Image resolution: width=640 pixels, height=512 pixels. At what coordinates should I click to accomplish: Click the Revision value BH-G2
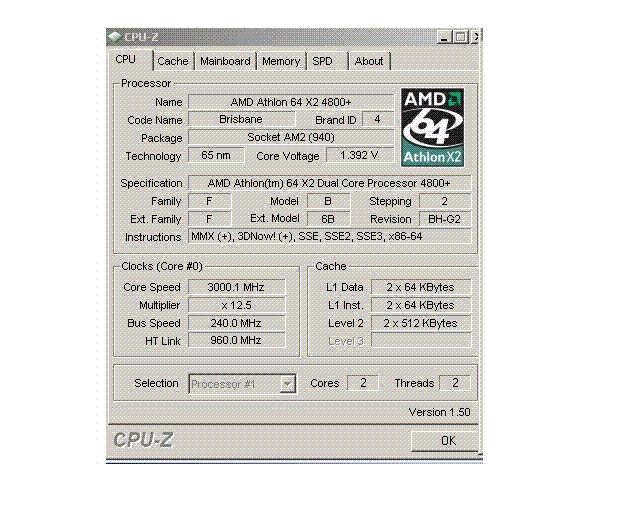[x=444, y=219]
